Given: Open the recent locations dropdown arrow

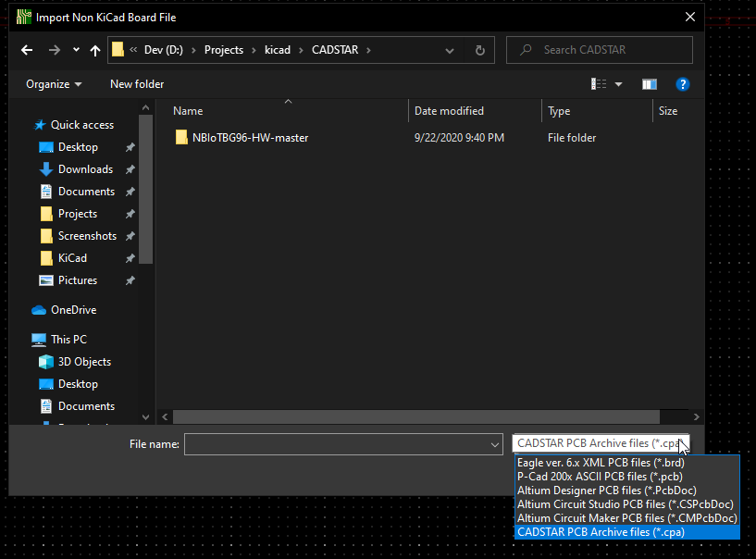Looking at the screenshot, I should point(76,50).
